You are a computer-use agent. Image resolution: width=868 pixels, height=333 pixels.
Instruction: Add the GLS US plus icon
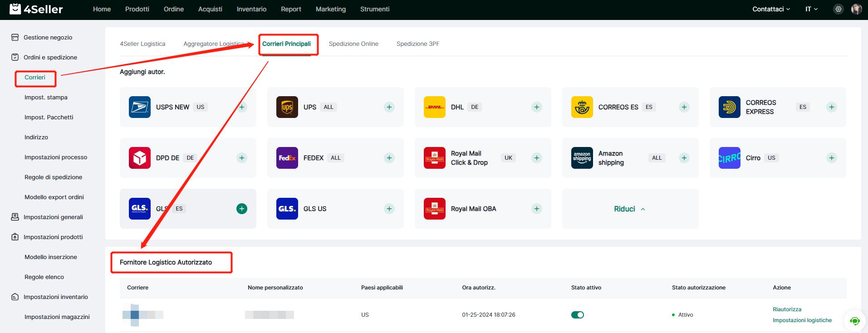pyautogui.click(x=389, y=209)
